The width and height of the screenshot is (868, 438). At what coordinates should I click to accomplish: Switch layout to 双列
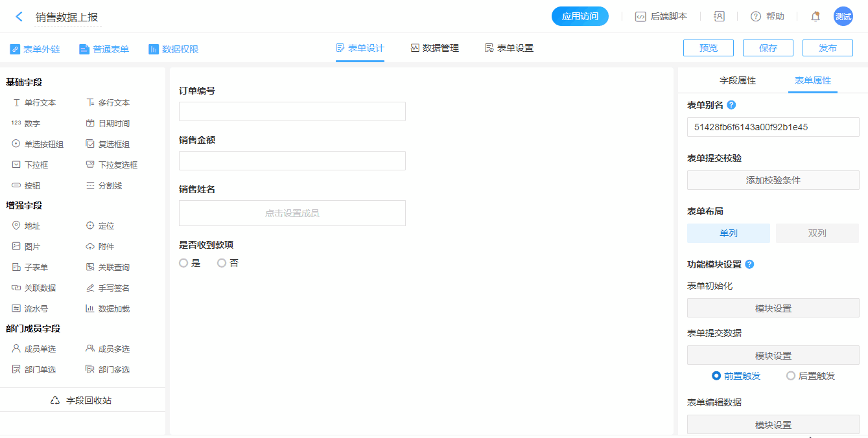[817, 233]
